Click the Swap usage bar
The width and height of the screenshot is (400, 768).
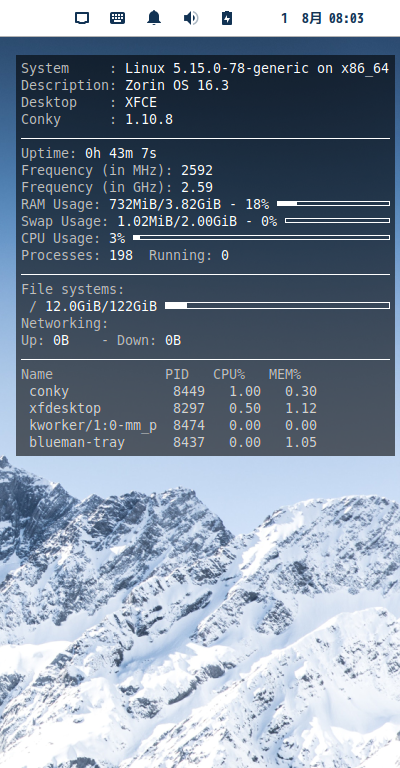pos(337,220)
